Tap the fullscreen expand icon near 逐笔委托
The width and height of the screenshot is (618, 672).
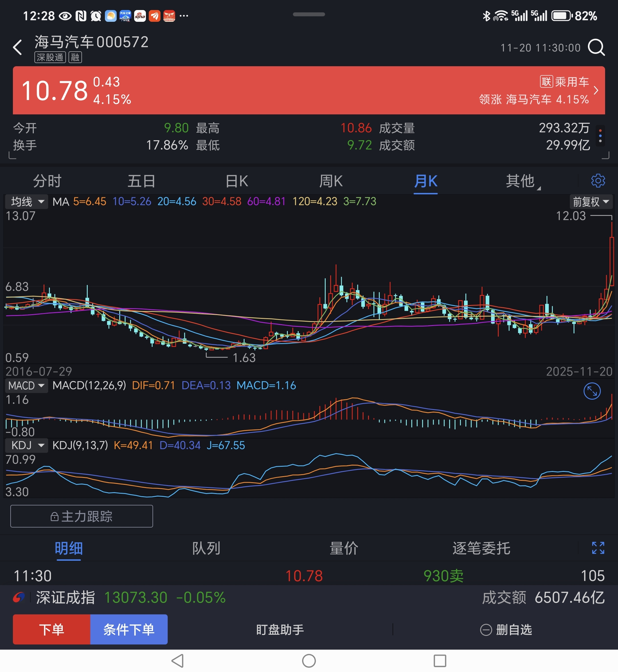pos(598,548)
